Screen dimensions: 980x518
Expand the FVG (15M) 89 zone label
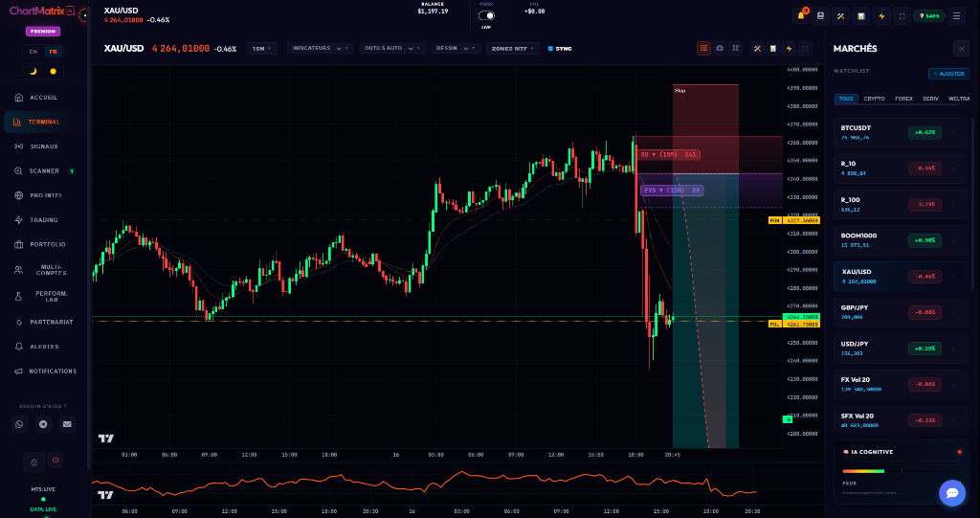pyautogui.click(x=672, y=191)
